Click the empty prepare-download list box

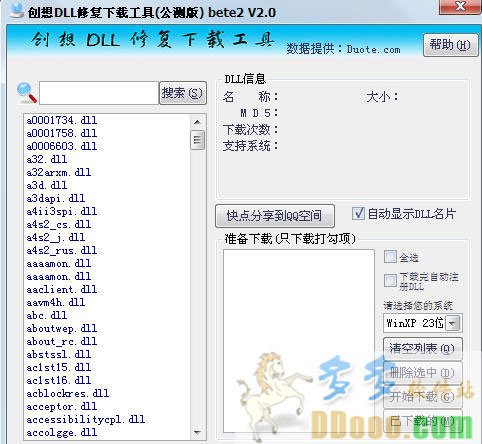[299, 341]
